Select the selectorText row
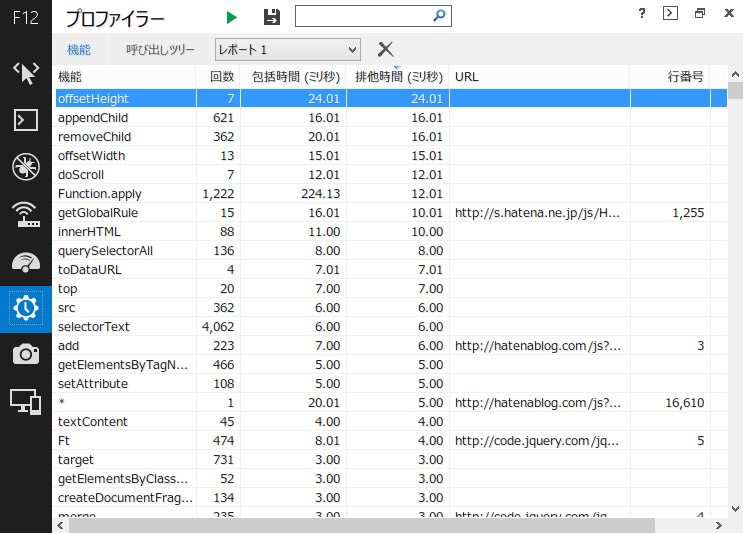This screenshot has width=743, height=533. [391, 326]
